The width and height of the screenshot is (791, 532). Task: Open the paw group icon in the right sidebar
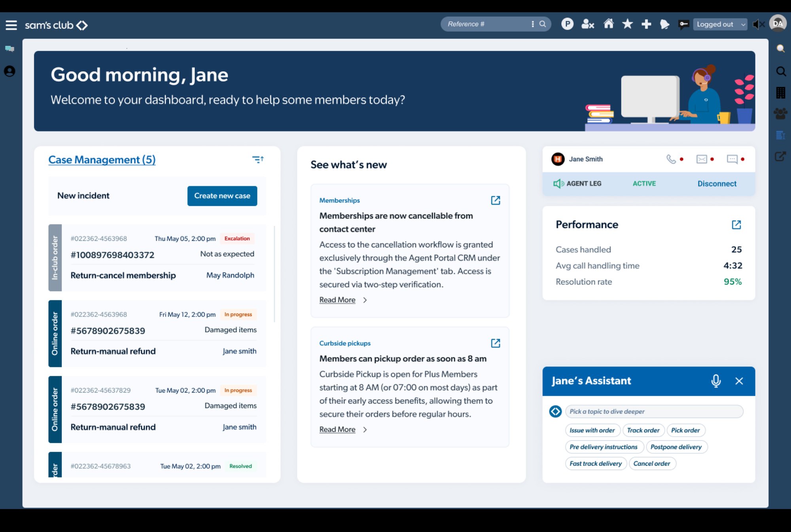[x=781, y=114]
